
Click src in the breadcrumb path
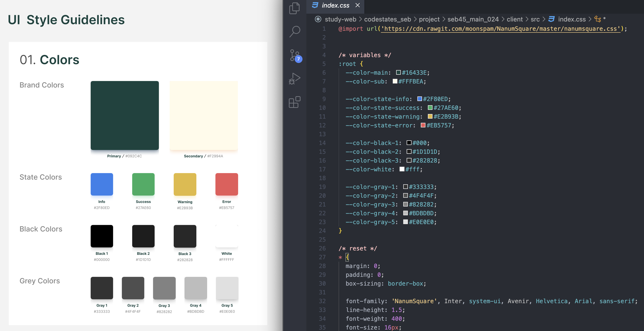(x=535, y=19)
